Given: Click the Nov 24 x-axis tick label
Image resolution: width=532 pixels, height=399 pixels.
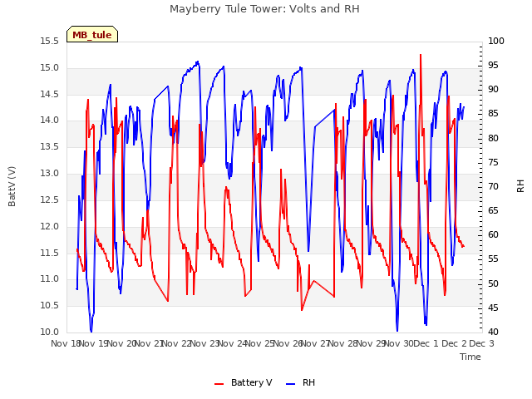Looking at the screenshot, I should [x=232, y=343].
